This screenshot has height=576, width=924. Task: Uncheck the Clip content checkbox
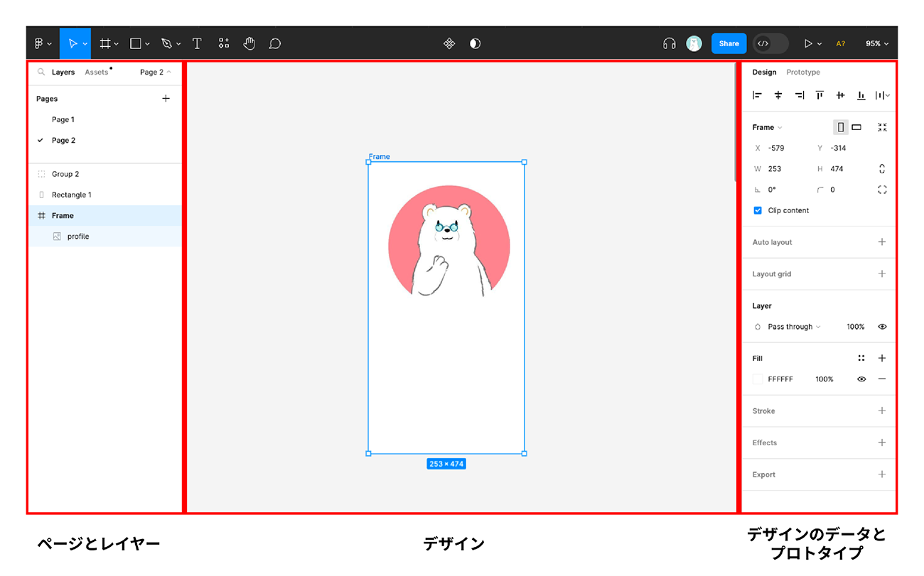click(x=758, y=210)
